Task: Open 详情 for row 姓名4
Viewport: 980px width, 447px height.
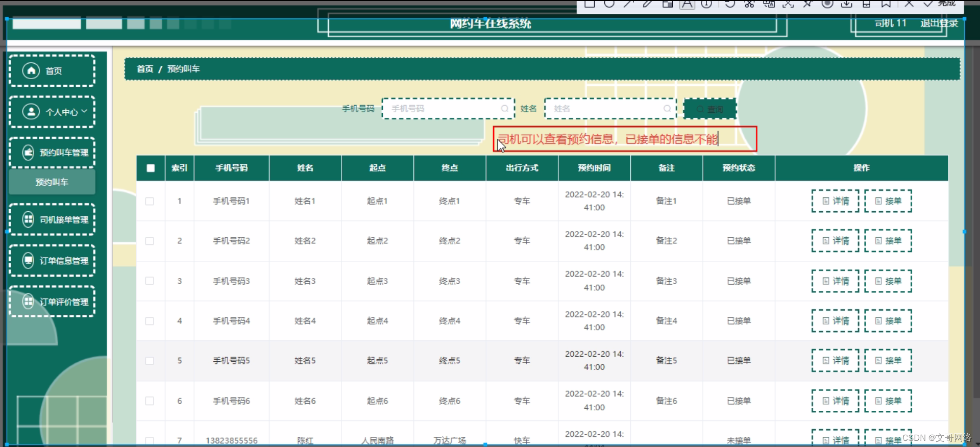Action: pyautogui.click(x=836, y=321)
